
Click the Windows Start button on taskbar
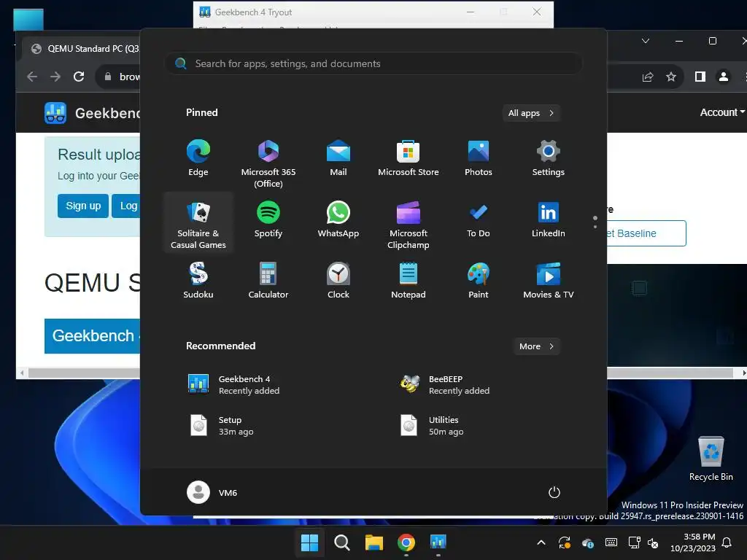(x=309, y=542)
